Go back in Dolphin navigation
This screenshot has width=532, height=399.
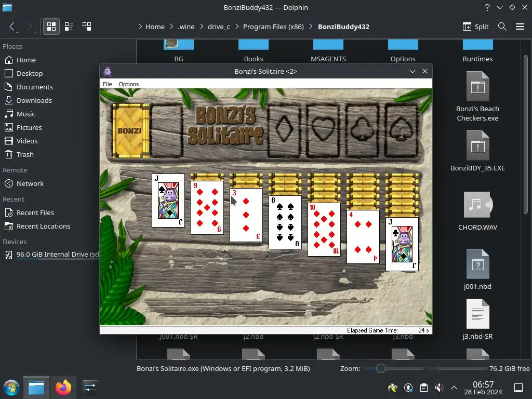click(12, 26)
